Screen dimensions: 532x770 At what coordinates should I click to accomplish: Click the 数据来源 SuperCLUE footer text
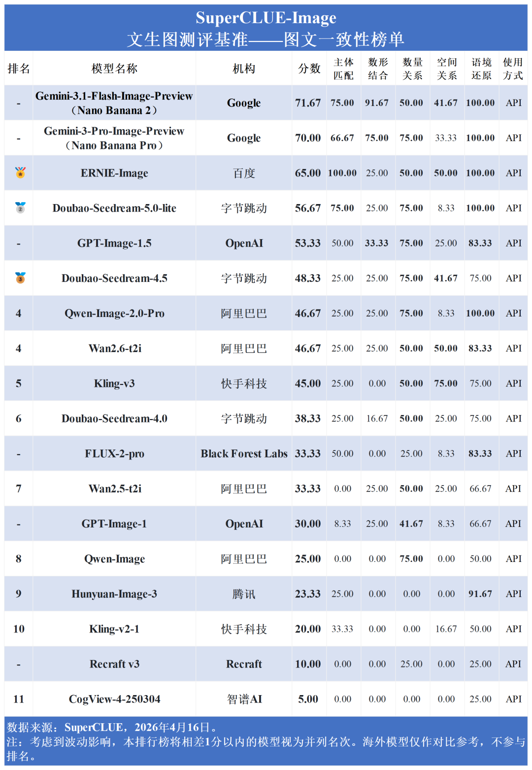[x=111, y=727]
